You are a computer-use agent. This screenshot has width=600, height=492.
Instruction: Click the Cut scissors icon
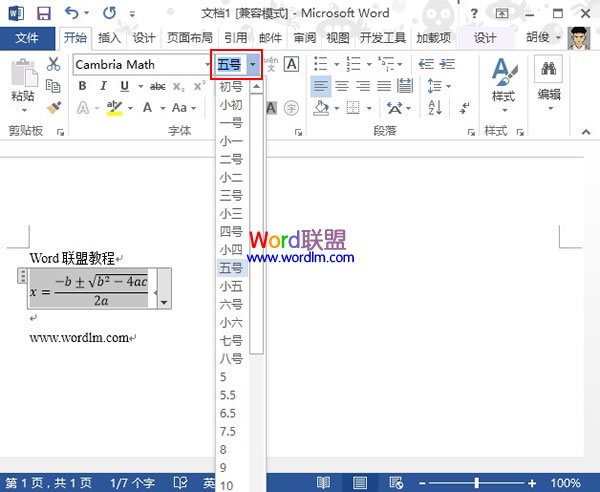tap(53, 64)
